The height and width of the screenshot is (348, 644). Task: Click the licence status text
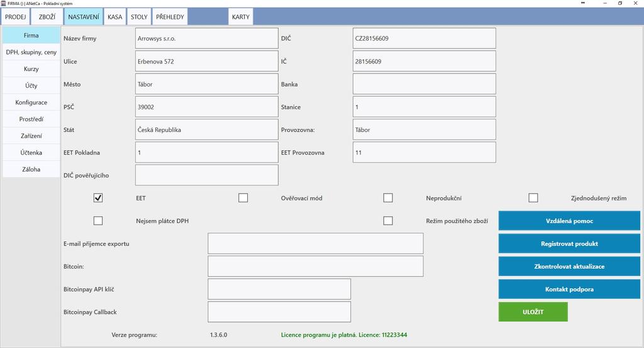click(x=344, y=335)
